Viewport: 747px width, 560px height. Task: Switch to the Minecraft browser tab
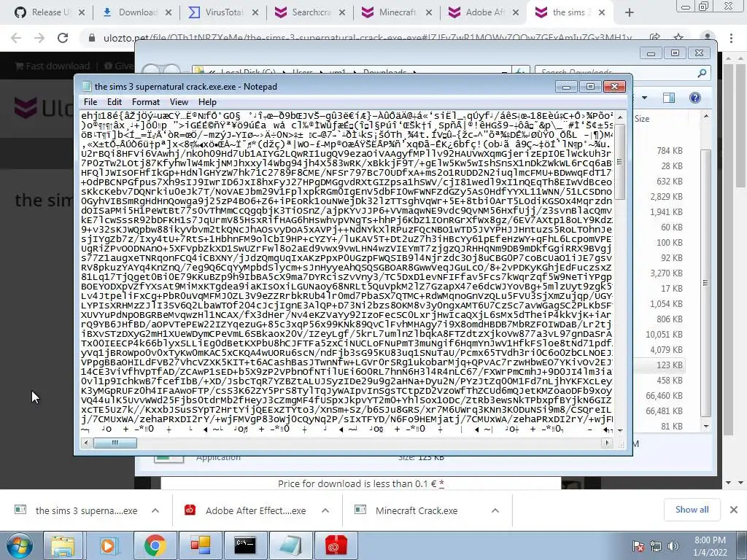pos(398,12)
